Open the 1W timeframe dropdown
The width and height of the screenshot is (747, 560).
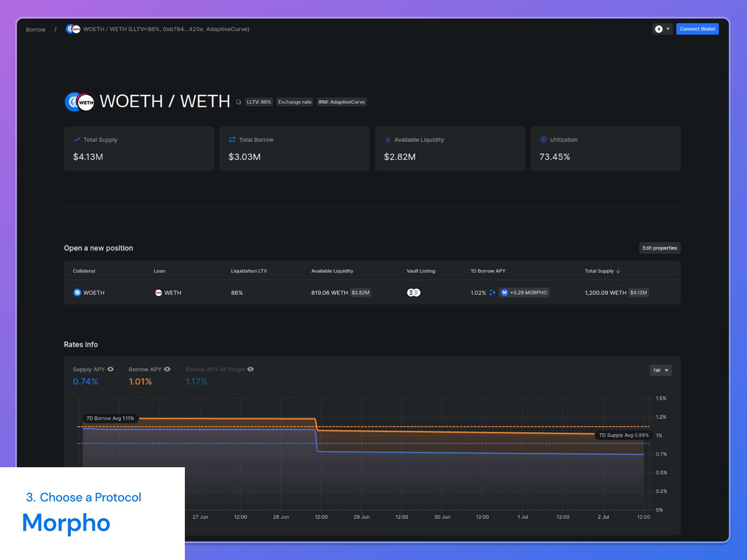pyautogui.click(x=660, y=371)
